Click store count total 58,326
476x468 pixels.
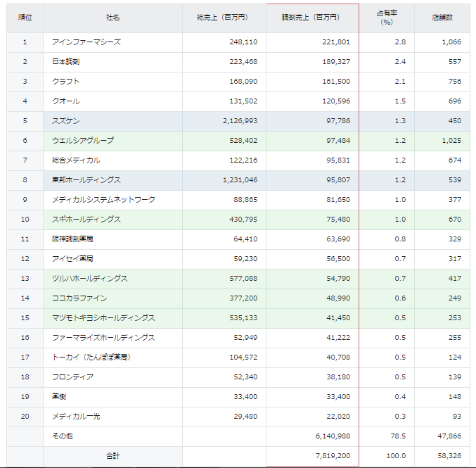[x=449, y=456]
